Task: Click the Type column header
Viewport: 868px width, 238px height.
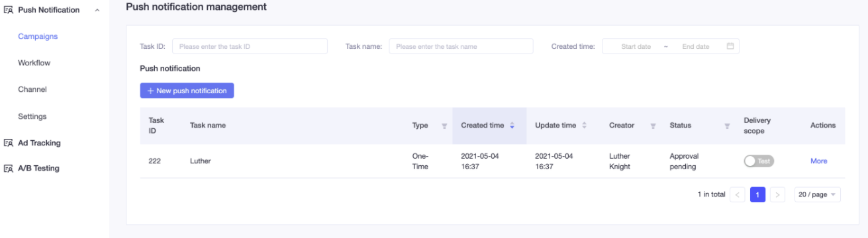Action: pos(420,126)
